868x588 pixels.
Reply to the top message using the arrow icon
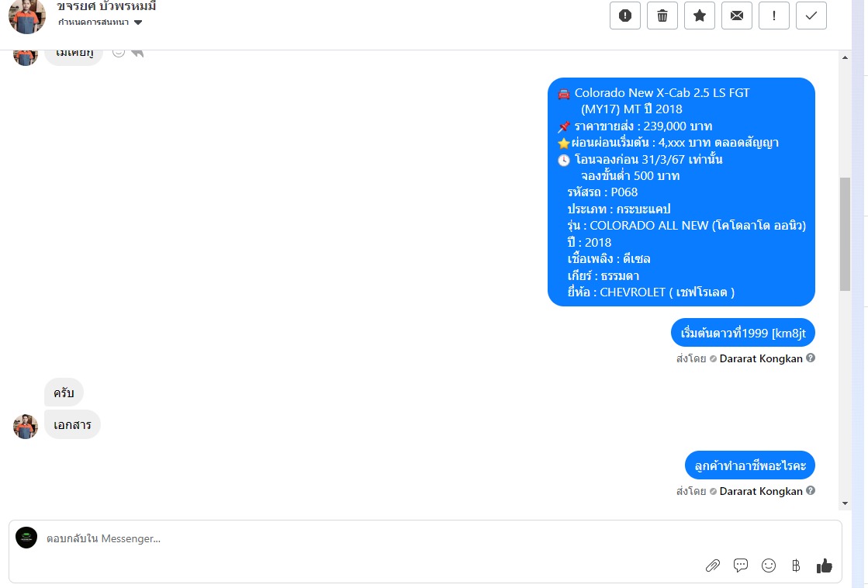(x=137, y=53)
